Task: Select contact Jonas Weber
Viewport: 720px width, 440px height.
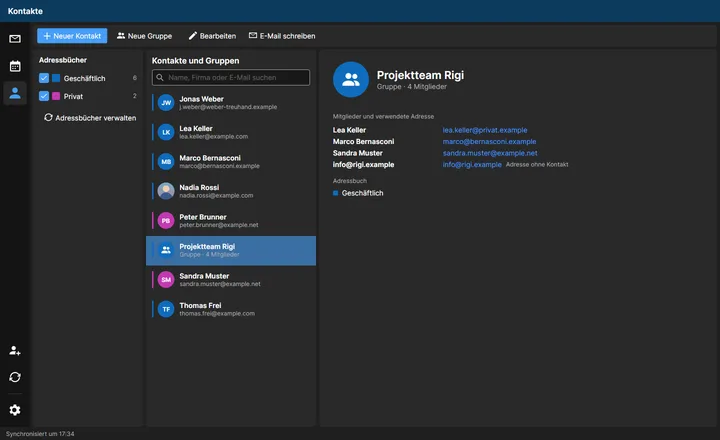Action: [x=231, y=103]
